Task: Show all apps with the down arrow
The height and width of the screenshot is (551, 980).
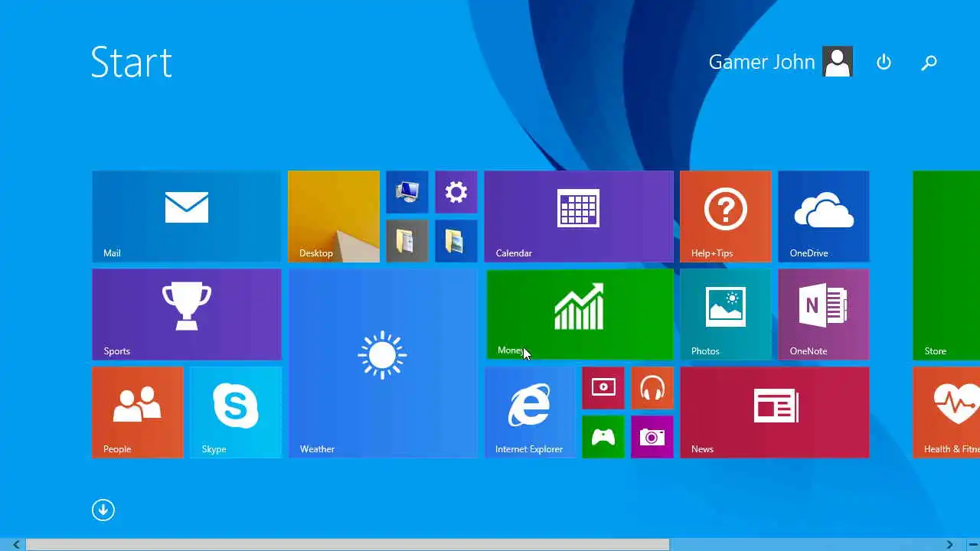Action: [x=103, y=510]
